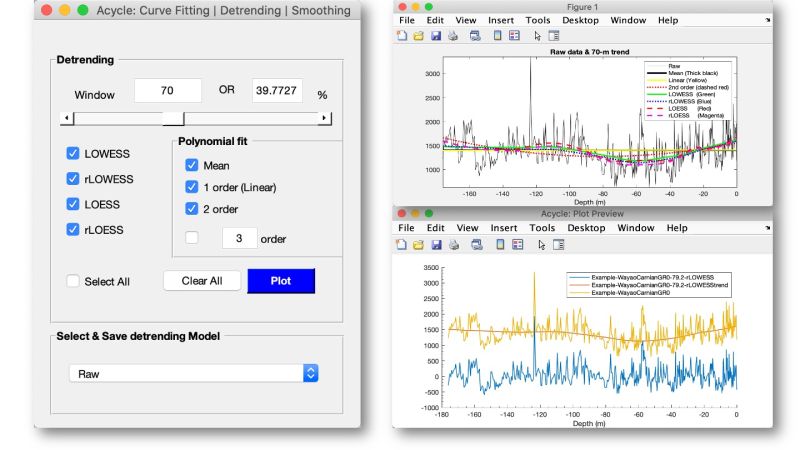
Task: Click the Window size field showing 70
Action: 167,90
